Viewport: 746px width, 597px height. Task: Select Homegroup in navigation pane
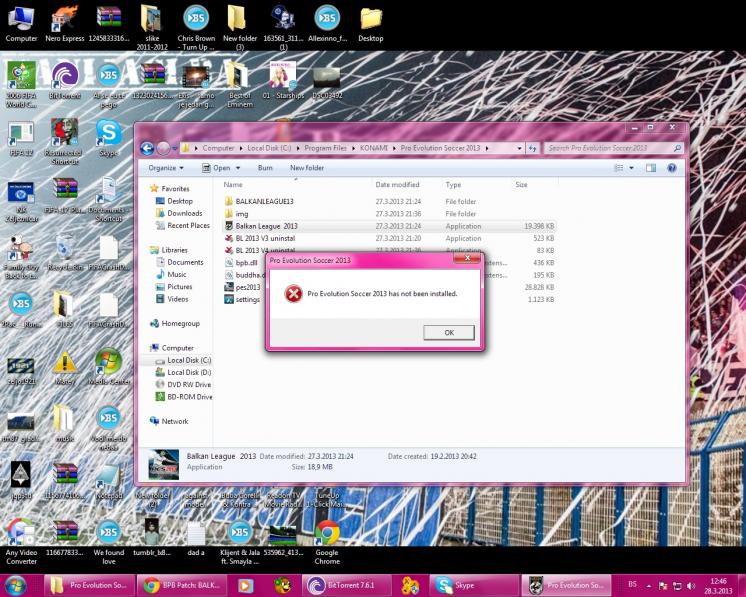point(175,323)
